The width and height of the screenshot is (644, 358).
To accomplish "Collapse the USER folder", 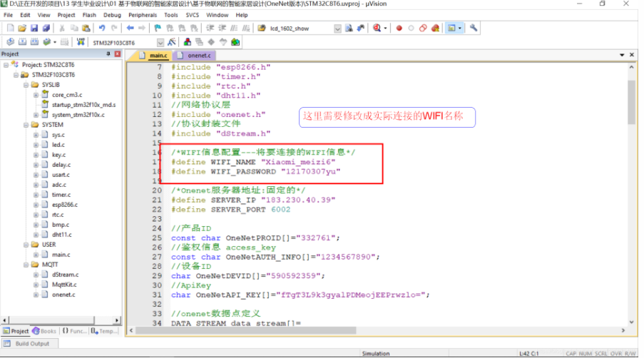I will click(26, 245).
